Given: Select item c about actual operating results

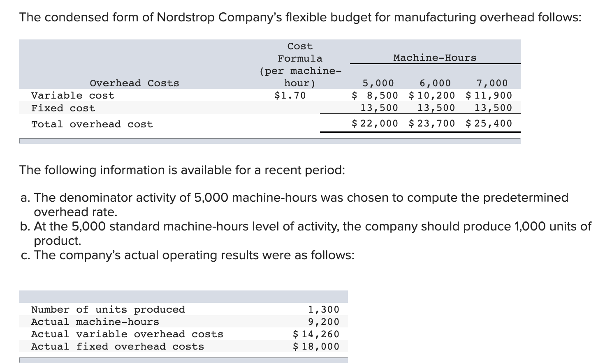Looking at the screenshot, I should (x=188, y=255).
